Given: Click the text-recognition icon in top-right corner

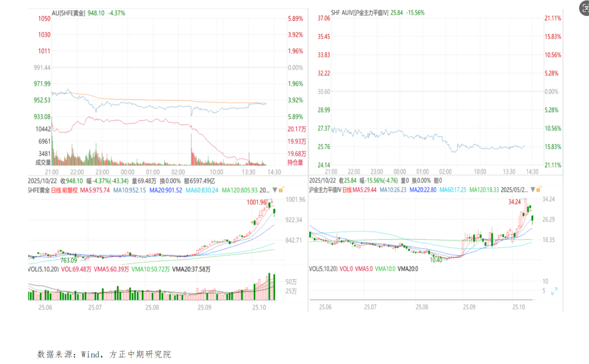Looking at the screenshot, I should click(585, 8).
